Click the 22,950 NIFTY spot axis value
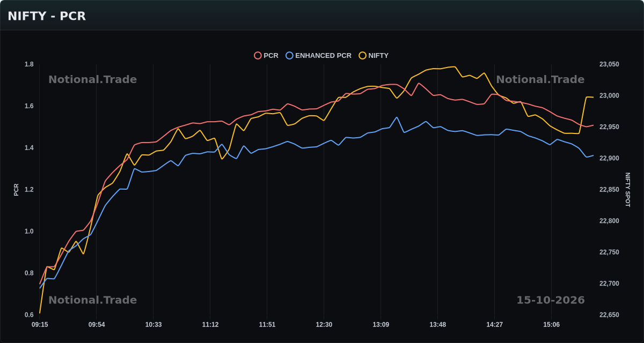Viewport: 644px width, 343px height. tap(609, 127)
